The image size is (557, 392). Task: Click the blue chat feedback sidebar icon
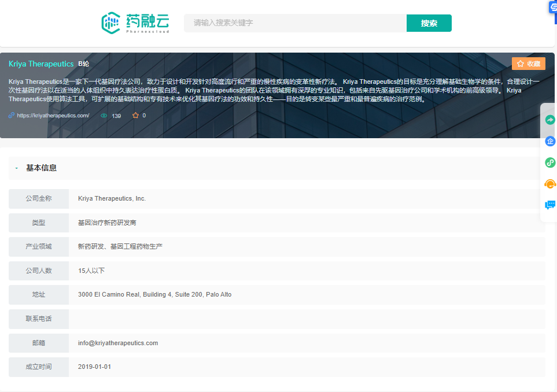pos(550,205)
